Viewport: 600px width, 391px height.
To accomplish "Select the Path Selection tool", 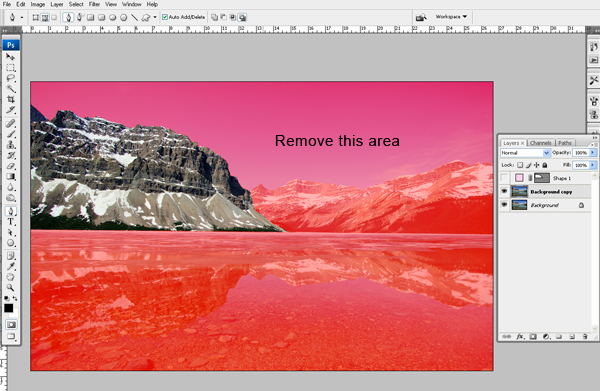I will [10, 232].
